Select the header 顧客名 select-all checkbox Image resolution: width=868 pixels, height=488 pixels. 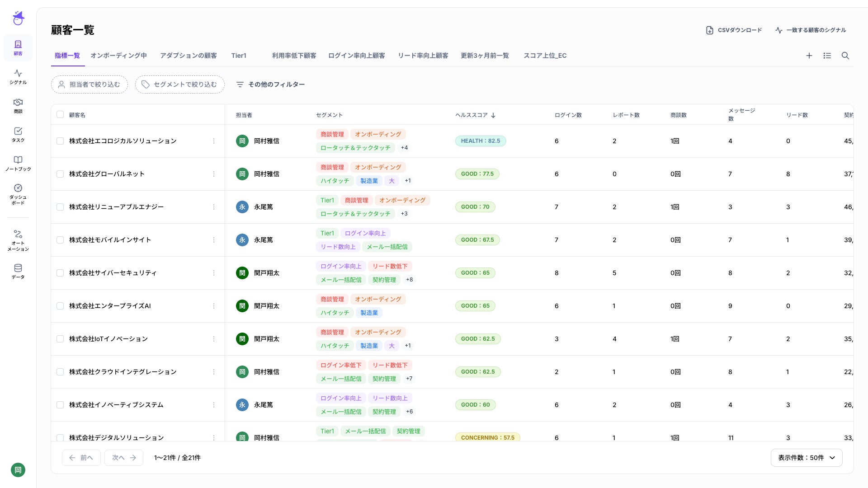coord(60,114)
